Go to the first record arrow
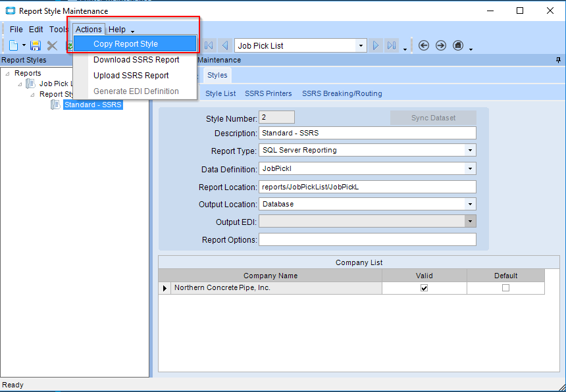The height and width of the screenshot is (392, 566). pos(209,45)
